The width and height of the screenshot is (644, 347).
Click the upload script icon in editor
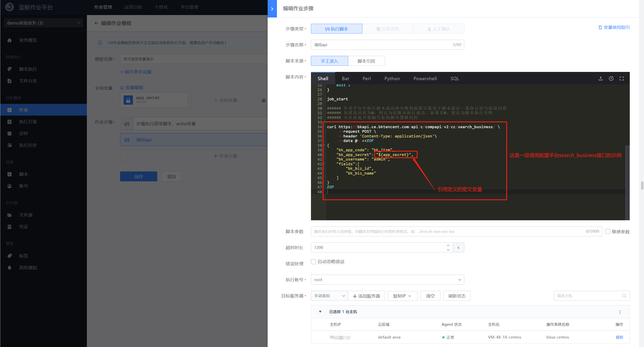coord(600,78)
